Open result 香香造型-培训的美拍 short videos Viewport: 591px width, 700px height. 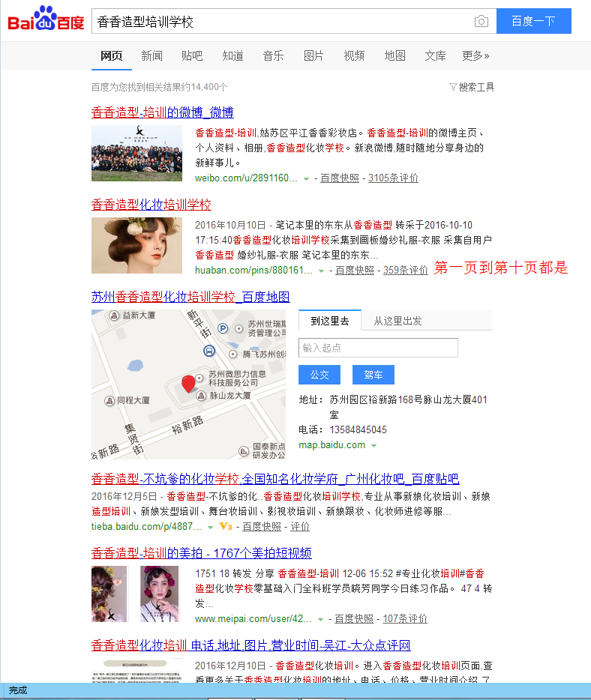tap(202, 552)
